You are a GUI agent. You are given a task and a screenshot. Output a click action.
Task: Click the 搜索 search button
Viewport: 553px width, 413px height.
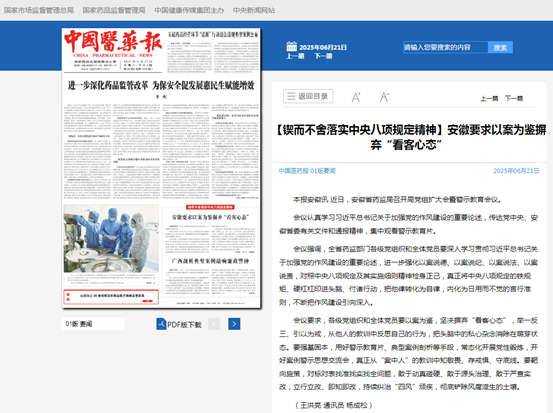point(500,47)
